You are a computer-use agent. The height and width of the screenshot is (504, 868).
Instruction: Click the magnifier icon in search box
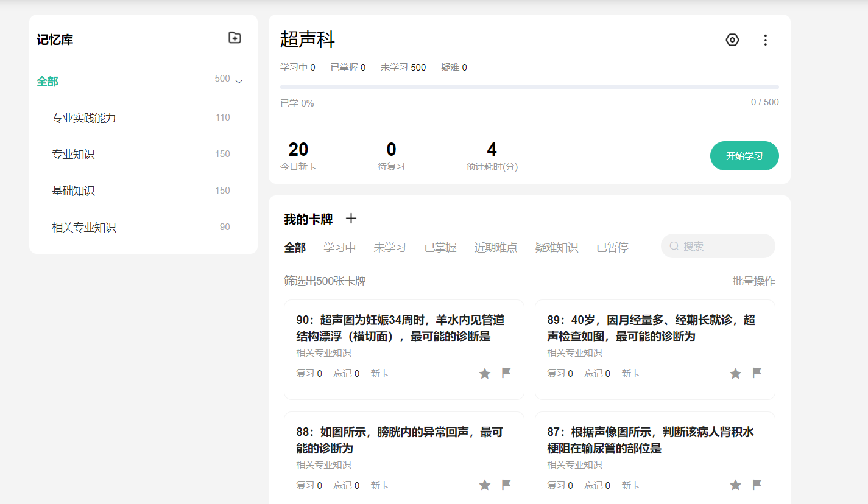point(674,246)
